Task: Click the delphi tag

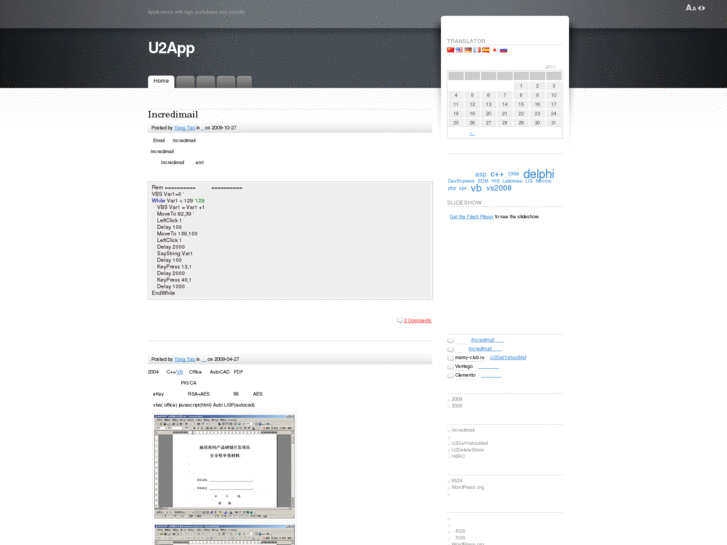Action: point(538,174)
